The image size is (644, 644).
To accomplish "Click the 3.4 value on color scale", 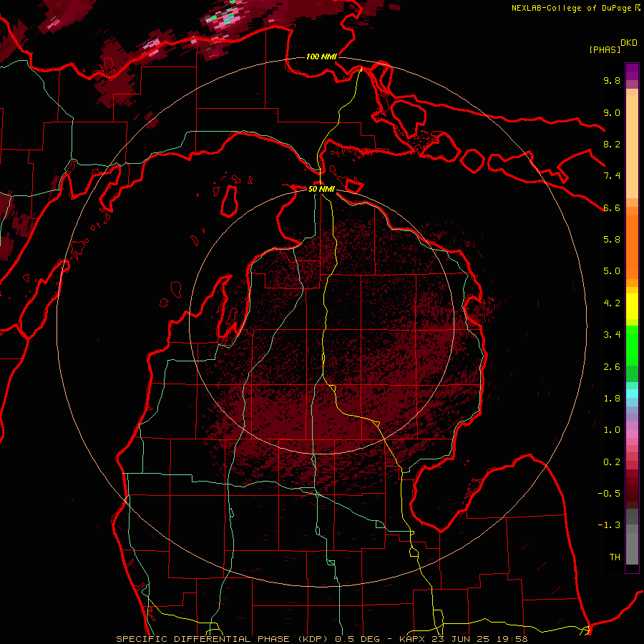I will click(x=612, y=335).
